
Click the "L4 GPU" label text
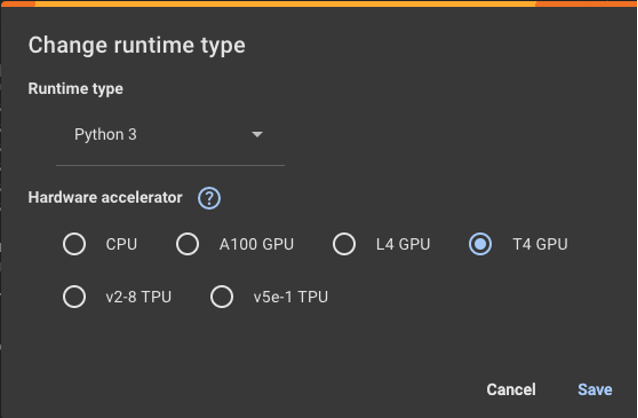coord(403,244)
